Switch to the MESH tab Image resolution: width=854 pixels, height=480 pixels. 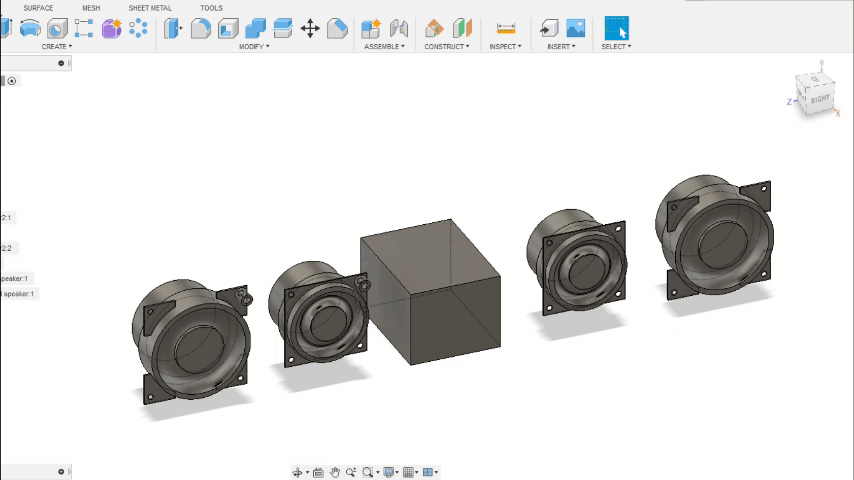[91, 8]
